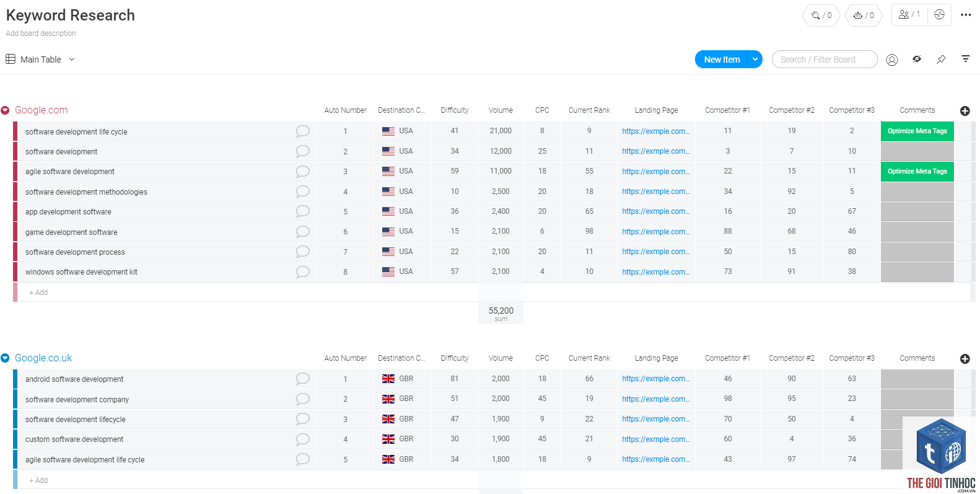This screenshot has height=494, width=980.
Task: Open conversation for custom software development
Action: 302,439
